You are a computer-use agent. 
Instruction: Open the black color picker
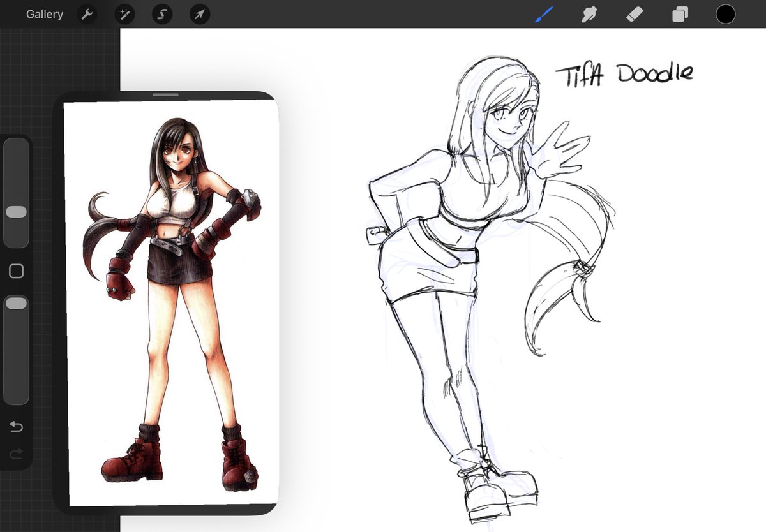pyautogui.click(x=726, y=14)
